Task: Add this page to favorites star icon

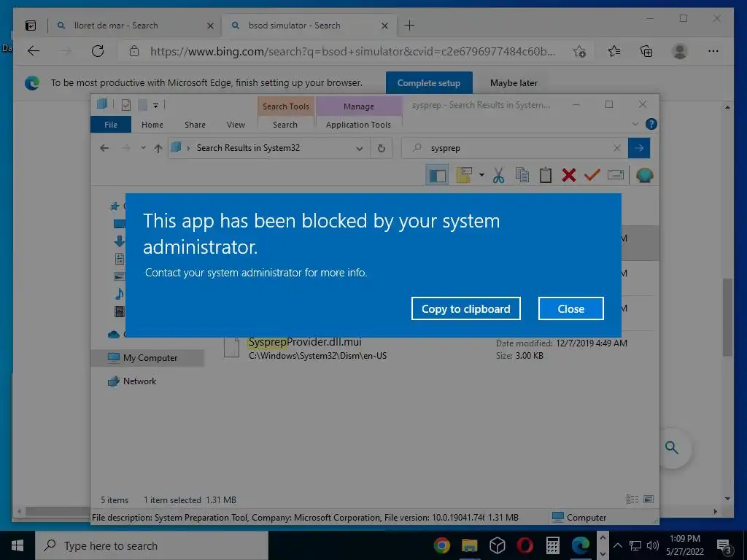Action: pyautogui.click(x=579, y=51)
